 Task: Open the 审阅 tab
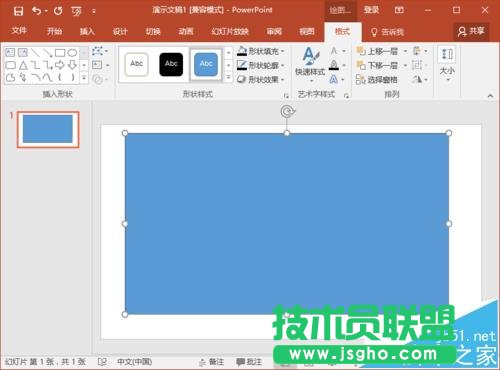click(274, 31)
